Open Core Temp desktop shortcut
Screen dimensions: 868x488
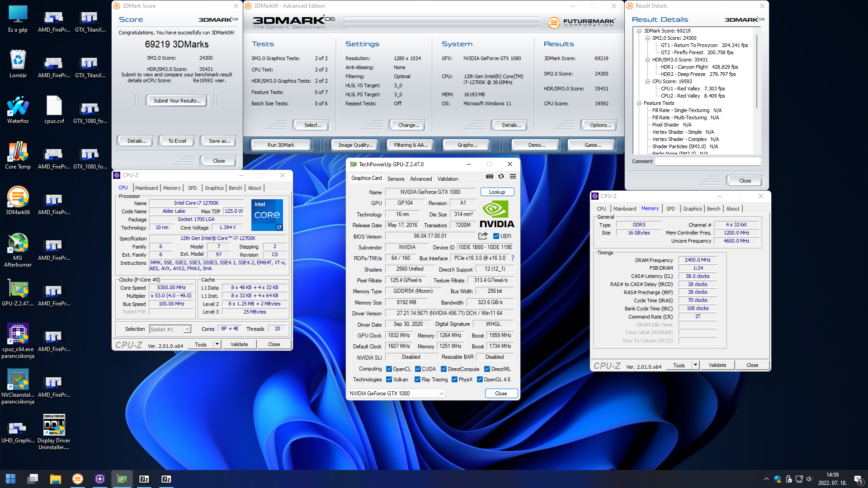tap(18, 155)
